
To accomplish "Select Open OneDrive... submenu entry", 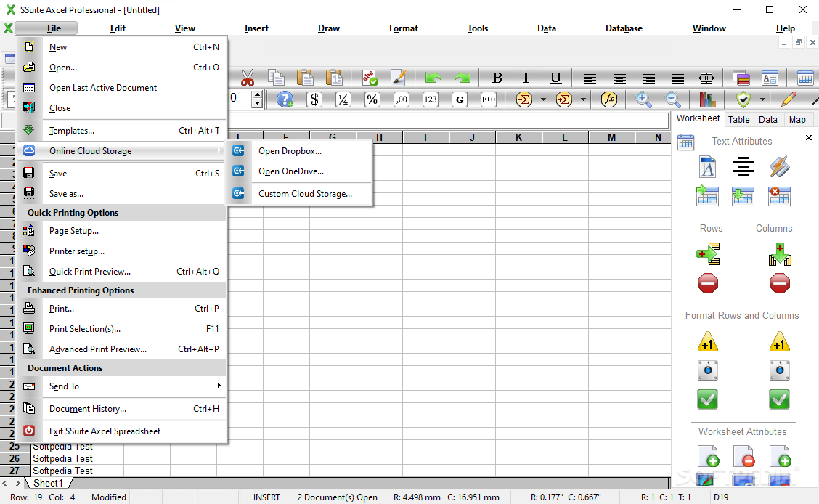I will pos(298,171).
